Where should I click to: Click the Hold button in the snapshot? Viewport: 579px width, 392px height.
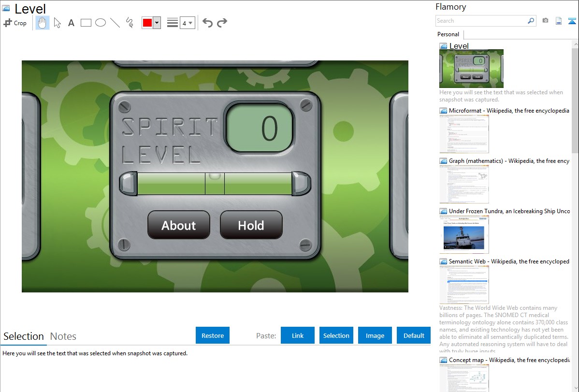(251, 225)
